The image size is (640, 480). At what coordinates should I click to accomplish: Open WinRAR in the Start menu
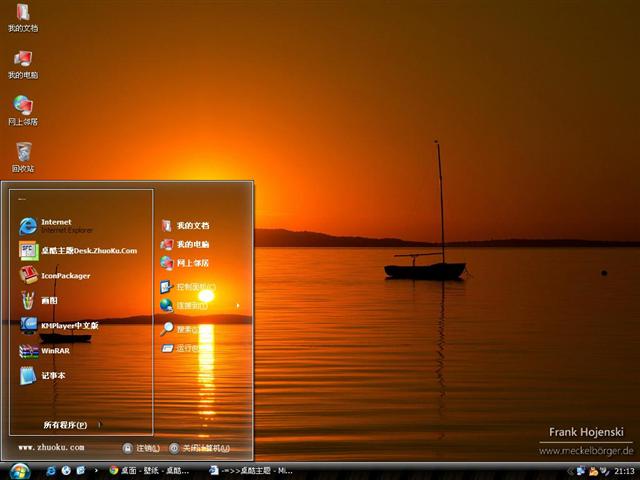point(55,351)
